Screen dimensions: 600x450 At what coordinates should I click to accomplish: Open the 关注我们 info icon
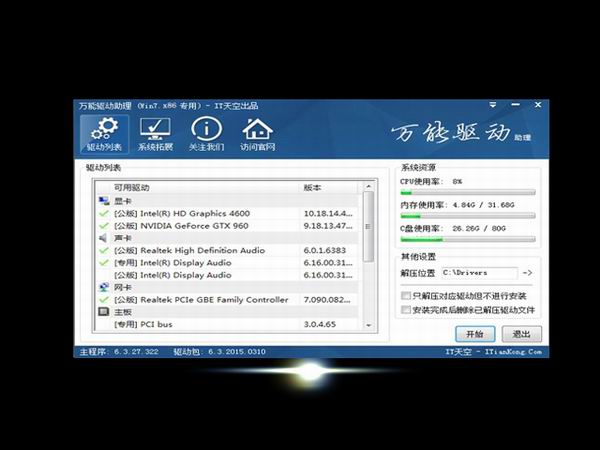point(206,134)
